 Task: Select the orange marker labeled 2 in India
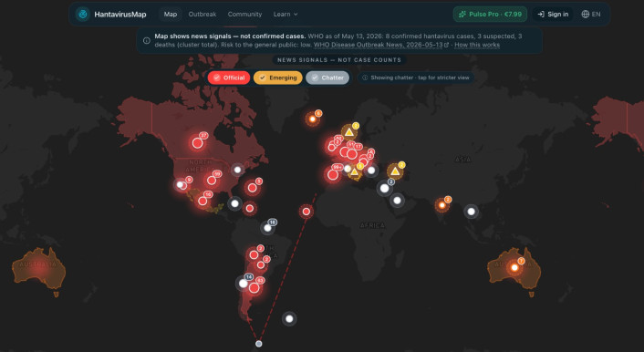441,205
